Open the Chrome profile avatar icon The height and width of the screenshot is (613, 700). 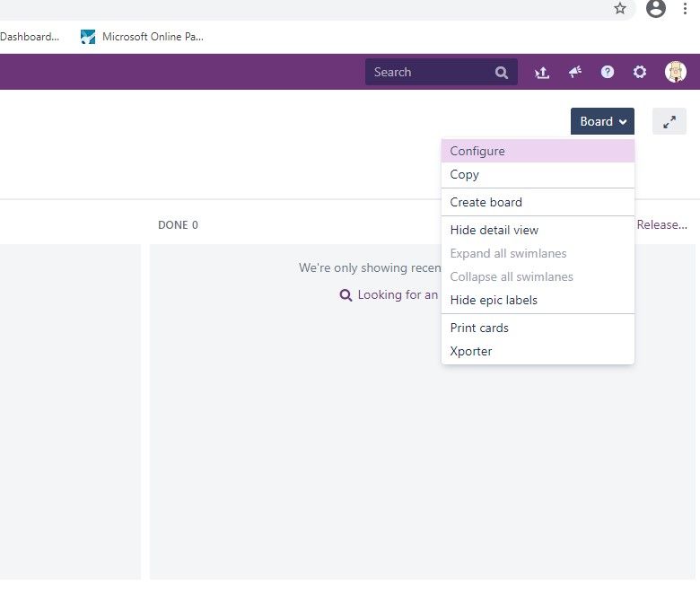656,8
